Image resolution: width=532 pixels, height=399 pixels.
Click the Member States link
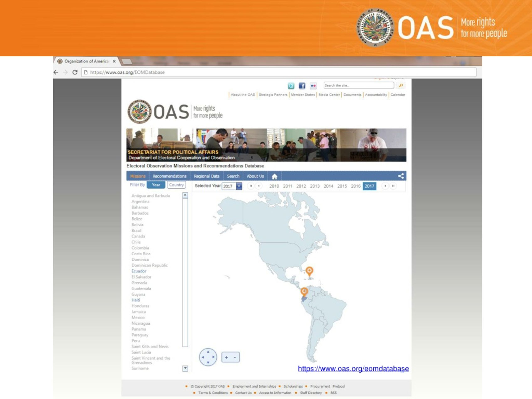coord(303,95)
